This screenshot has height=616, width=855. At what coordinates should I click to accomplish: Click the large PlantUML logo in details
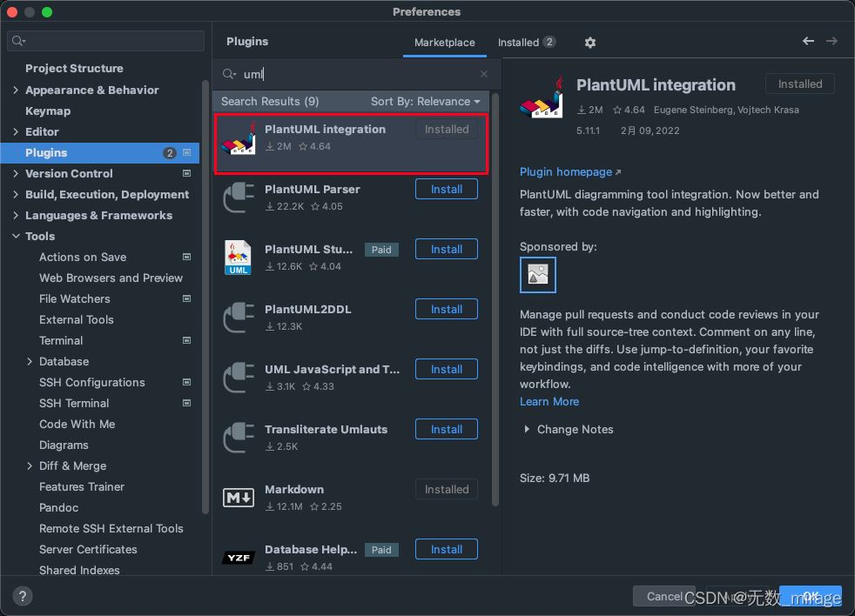[x=542, y=97]
